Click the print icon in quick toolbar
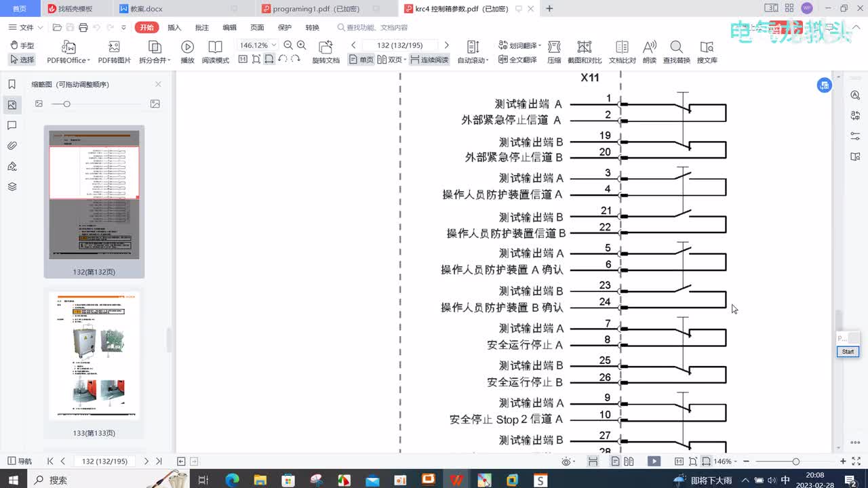The width and height of the screenshot is (868, 488). pyautogui.click(x=83, y=27)
